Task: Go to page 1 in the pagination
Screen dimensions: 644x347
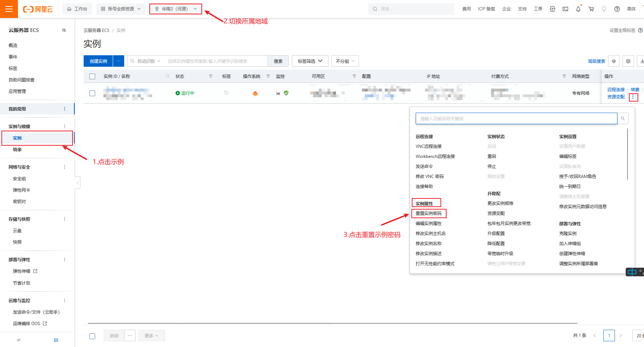Action: coord(609,336)
